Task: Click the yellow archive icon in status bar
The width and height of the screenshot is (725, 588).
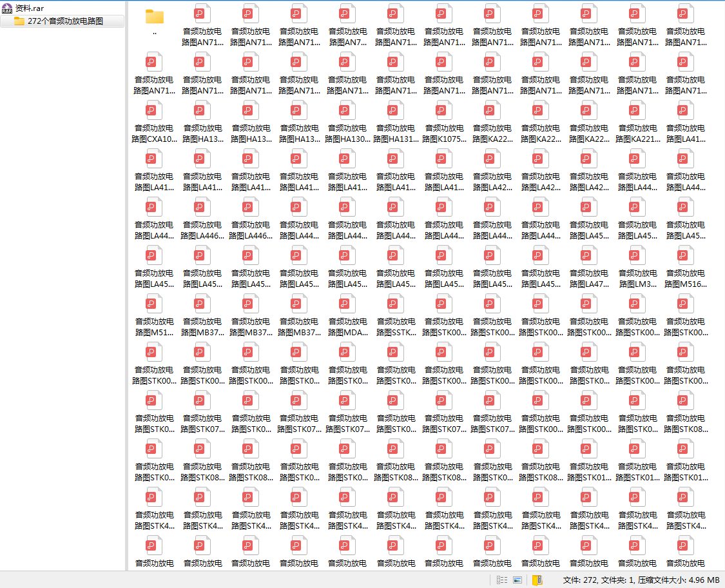Action: 537,580
